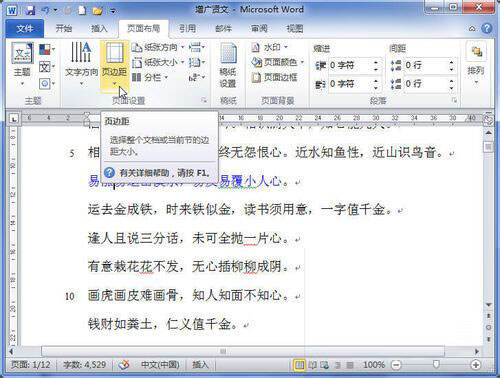500x378 pixels.
Task: Click the Select Browse Object circle icon
Action: click(x=488, y=328)
